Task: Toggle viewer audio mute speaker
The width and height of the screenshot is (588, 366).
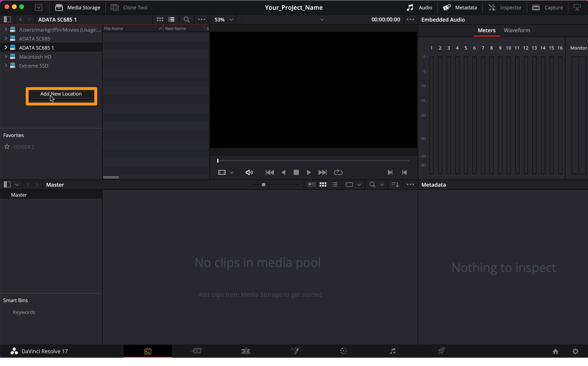Action: (x=249, y=172)
